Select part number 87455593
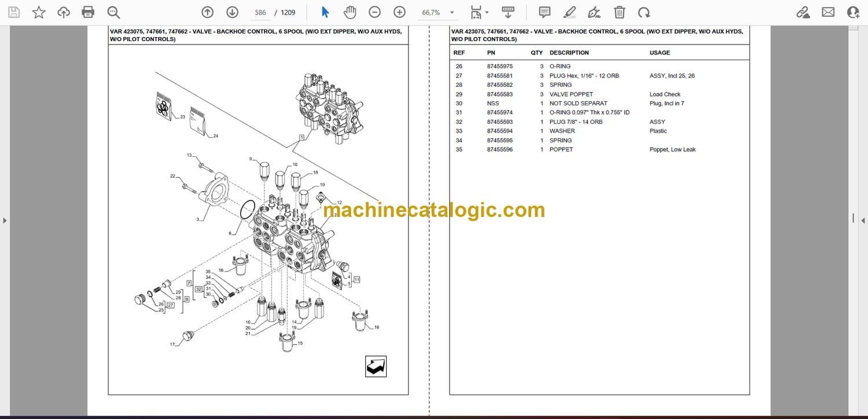868x419 pixels. 500,122
